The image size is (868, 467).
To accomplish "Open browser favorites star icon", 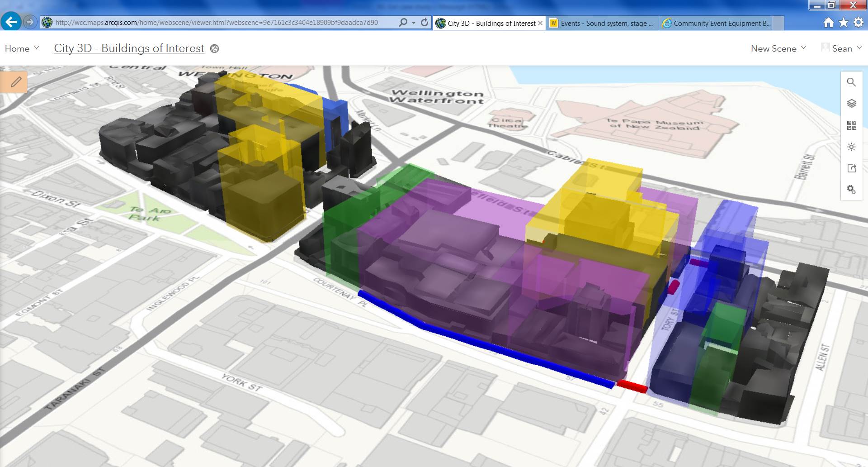I will (x=844, y=22).
